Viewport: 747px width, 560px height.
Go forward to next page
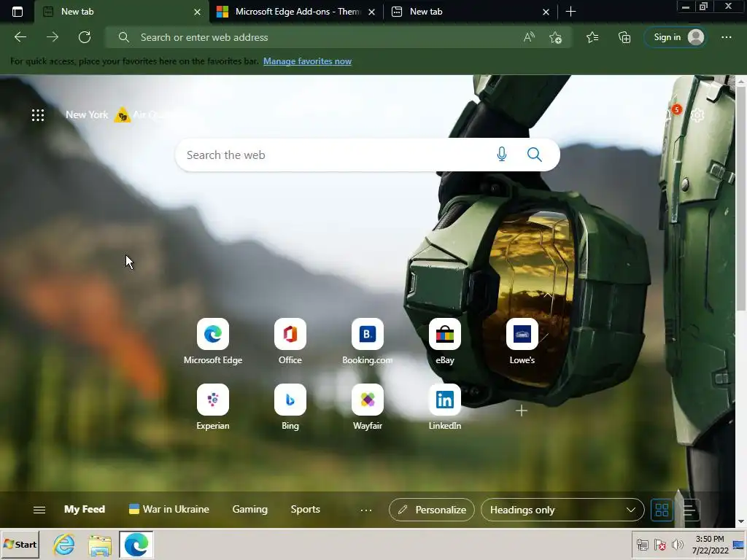point(53,37)
